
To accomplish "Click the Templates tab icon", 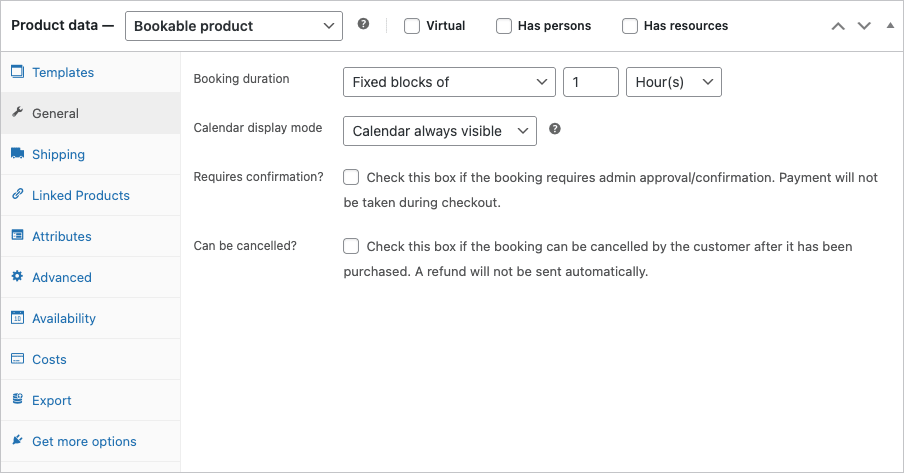I will (x=18, y=72).
